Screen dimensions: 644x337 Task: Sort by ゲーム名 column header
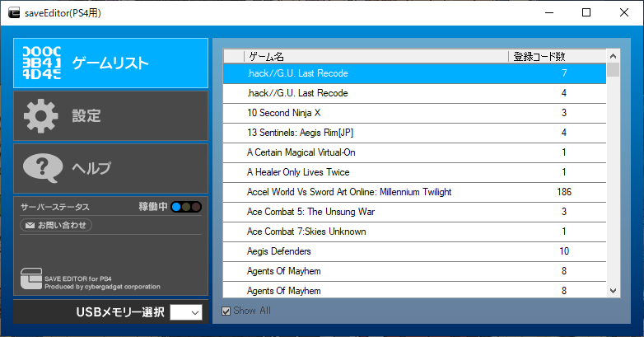click(x=376, y=57)
